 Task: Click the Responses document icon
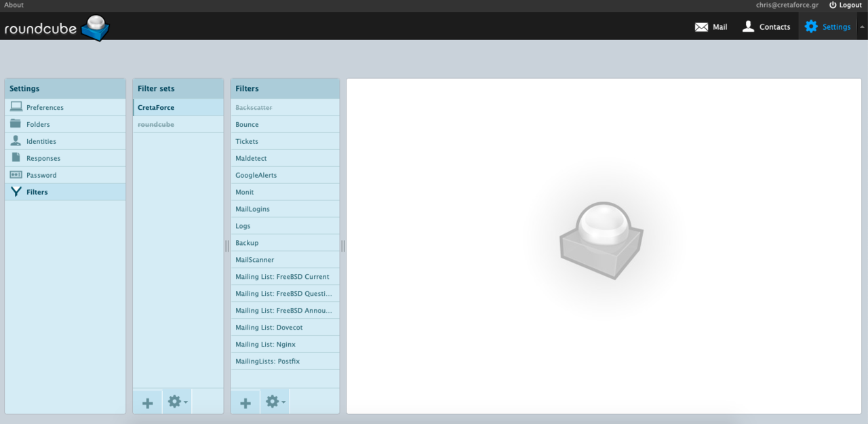click(x=16, y=157)
